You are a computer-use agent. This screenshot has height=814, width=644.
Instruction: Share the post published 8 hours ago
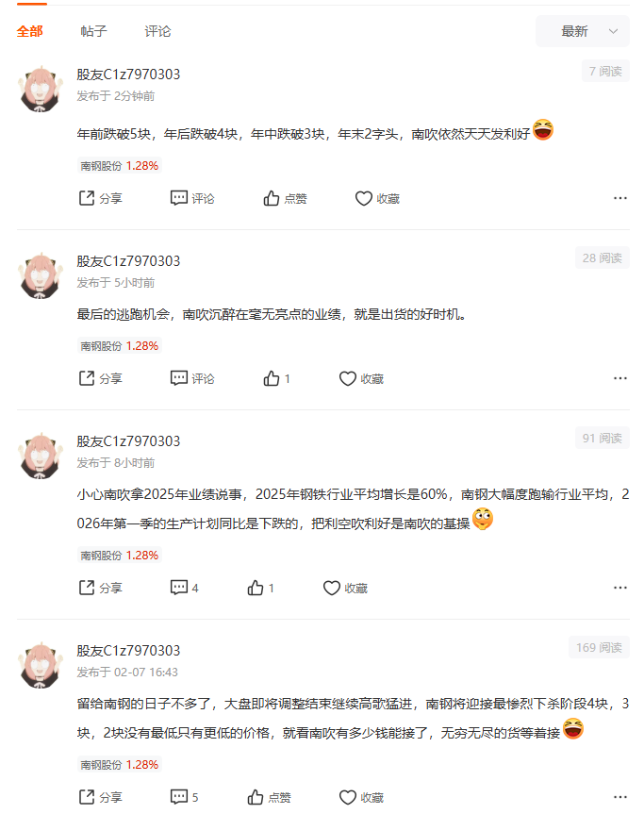coord(100,588)
